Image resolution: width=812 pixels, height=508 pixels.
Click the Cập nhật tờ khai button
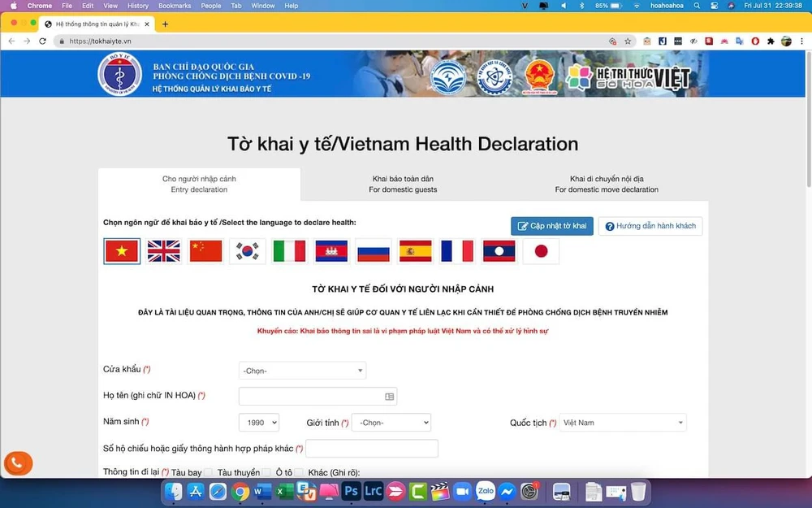pos(552,226)
